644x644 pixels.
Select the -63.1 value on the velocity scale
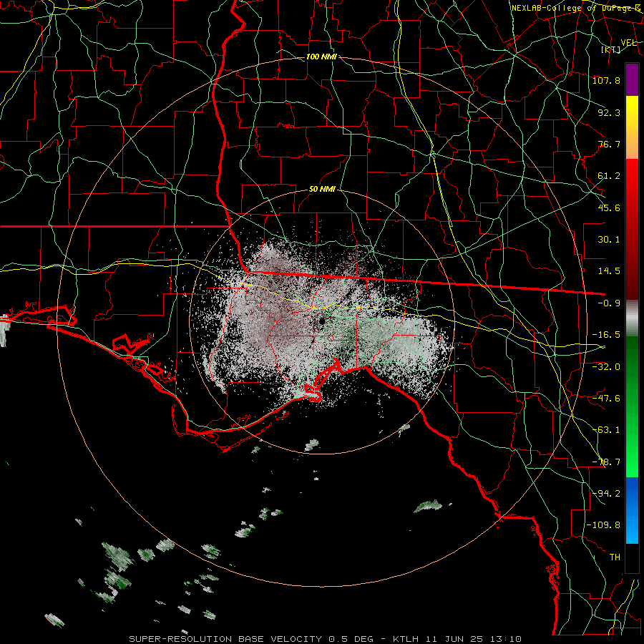point(606,430)
